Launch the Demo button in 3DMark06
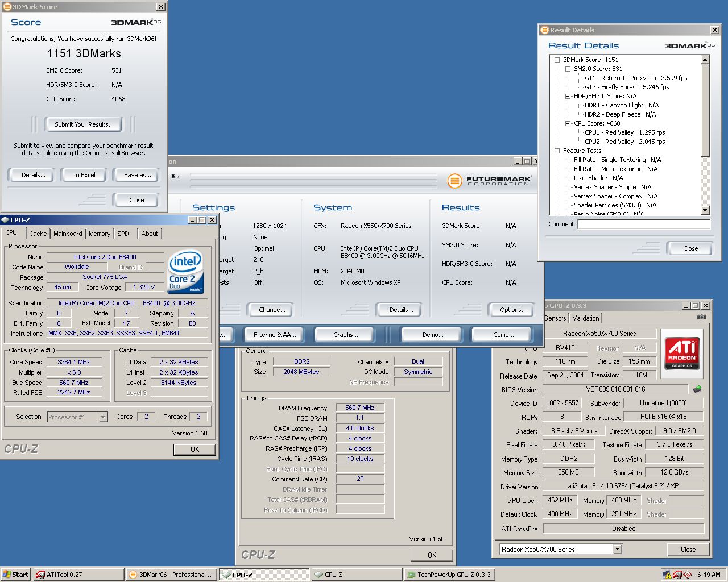Screen dimensions: 728x582 [433, 335]
